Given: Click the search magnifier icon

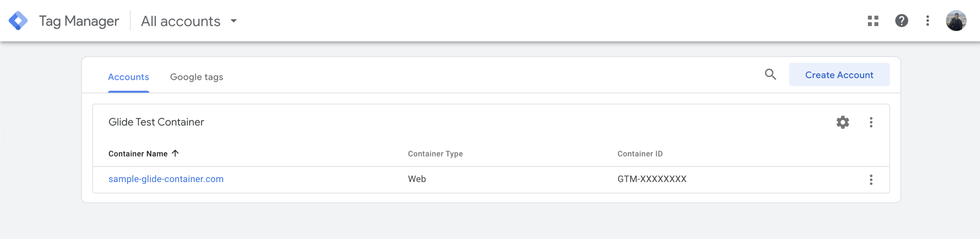Looking at the screenshot, I should tap(770, 74).
